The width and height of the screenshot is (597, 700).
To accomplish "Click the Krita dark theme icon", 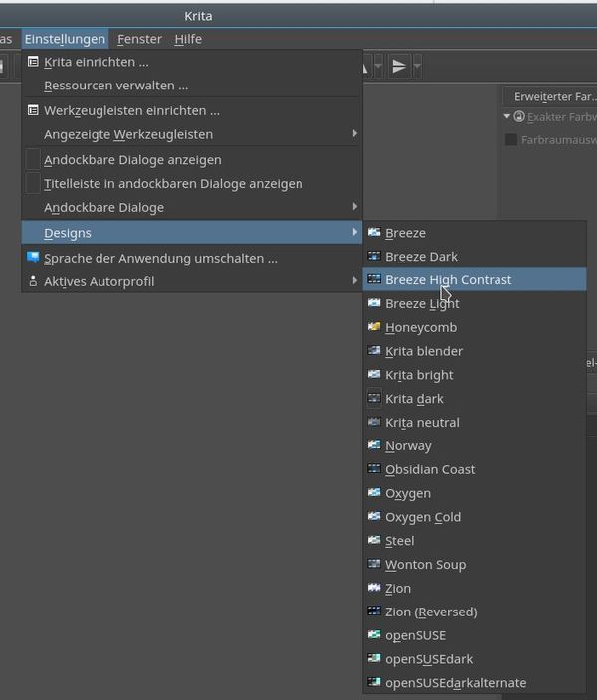I will [x=374, y=399].
